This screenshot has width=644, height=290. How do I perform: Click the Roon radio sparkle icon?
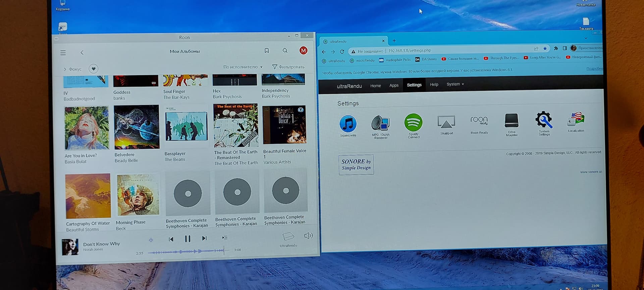click(151, 240)
